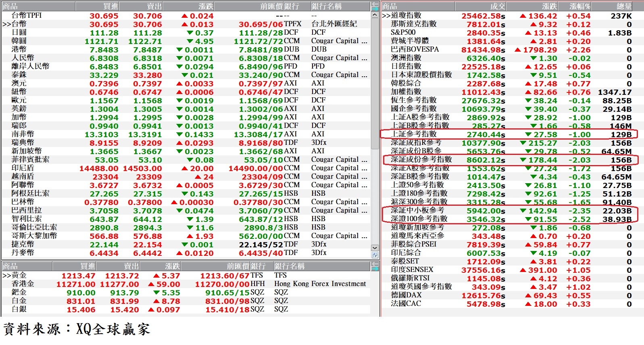
Task: Click the refresh icon below the forex scrollbar
Action: coord(375,255)
